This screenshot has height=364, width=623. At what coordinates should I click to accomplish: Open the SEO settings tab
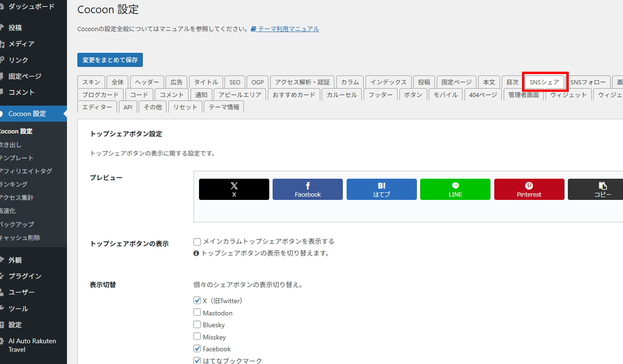(235, 82)
